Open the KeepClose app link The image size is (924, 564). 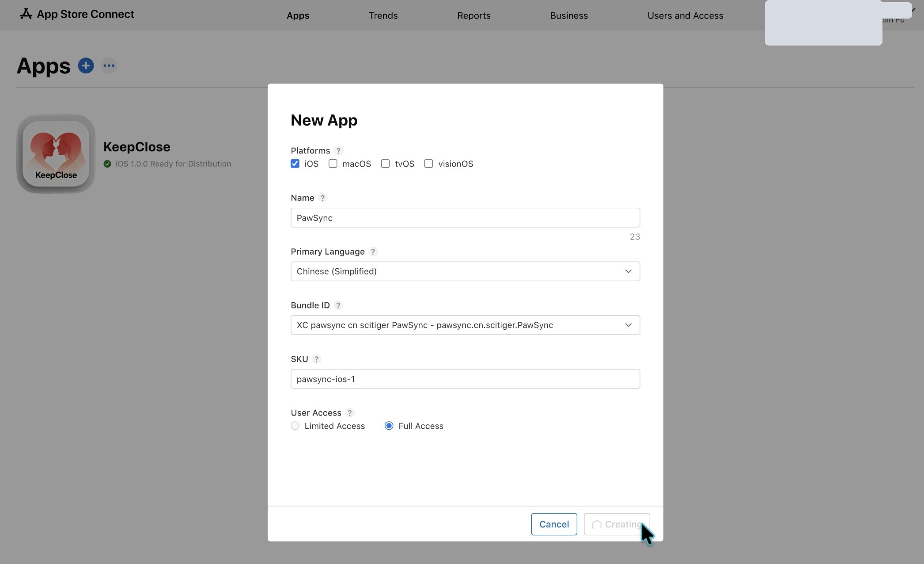pos(137,147)
